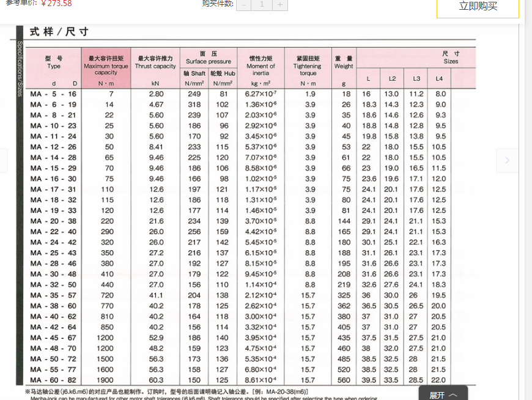Click the purchase quantity input field
Screen dimensions: 532x400
[x=262, y=5]
